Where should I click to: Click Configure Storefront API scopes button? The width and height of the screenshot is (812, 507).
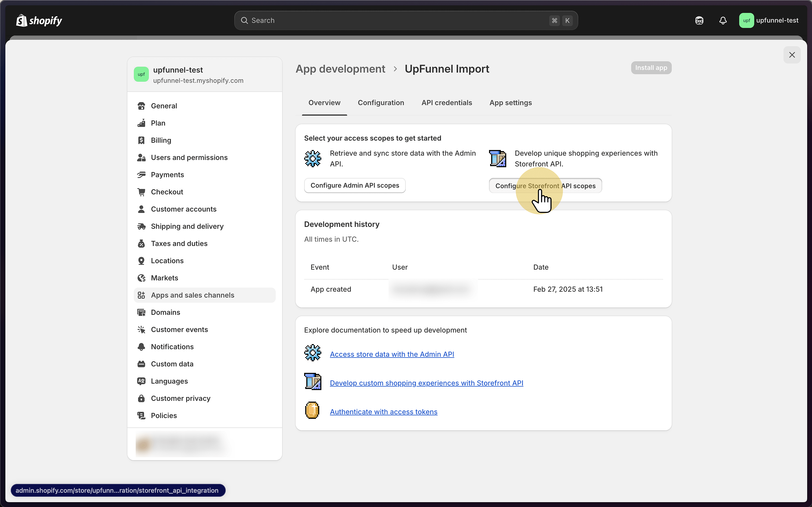point(545,186)
